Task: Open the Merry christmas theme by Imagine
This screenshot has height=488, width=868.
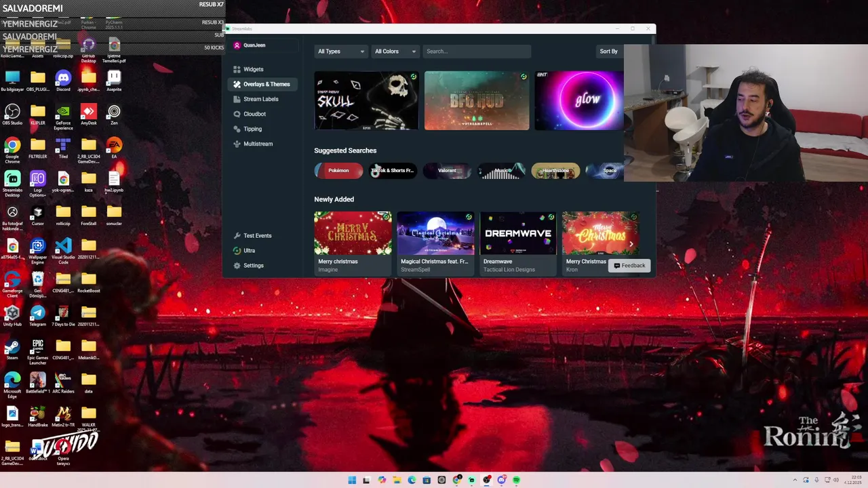Action: pyautogui.click(x=353, y=243)
